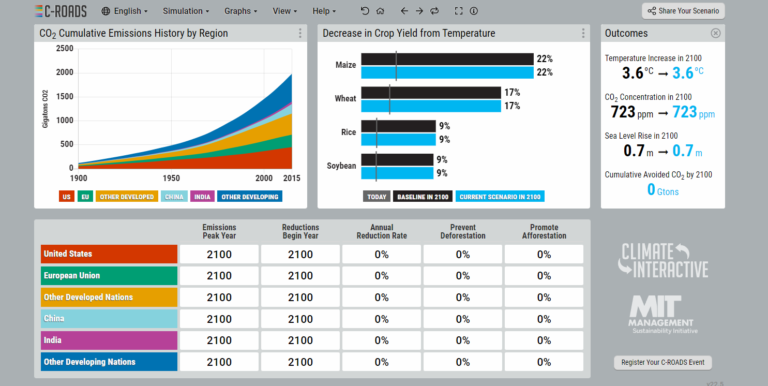The height and width of the screenshot is (386, 768).
Task: Click the EU legend swatch
Action: click(85, 196)
